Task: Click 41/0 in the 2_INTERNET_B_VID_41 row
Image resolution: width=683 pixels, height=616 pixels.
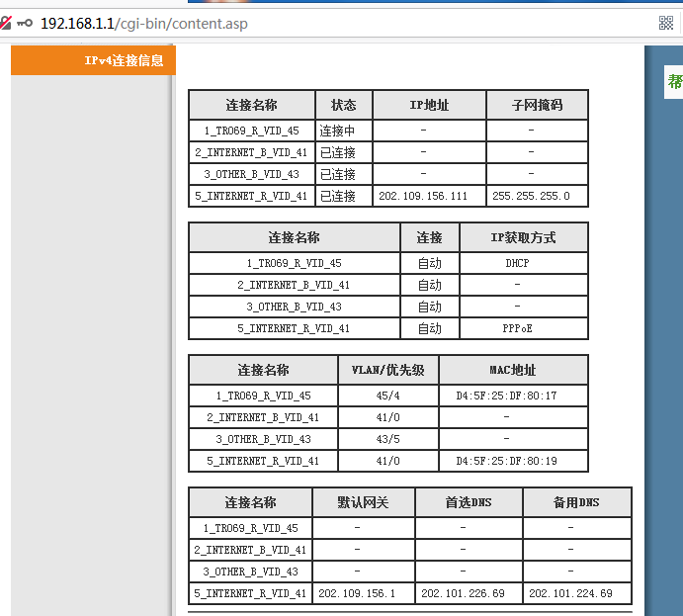Action: point(388,417)
